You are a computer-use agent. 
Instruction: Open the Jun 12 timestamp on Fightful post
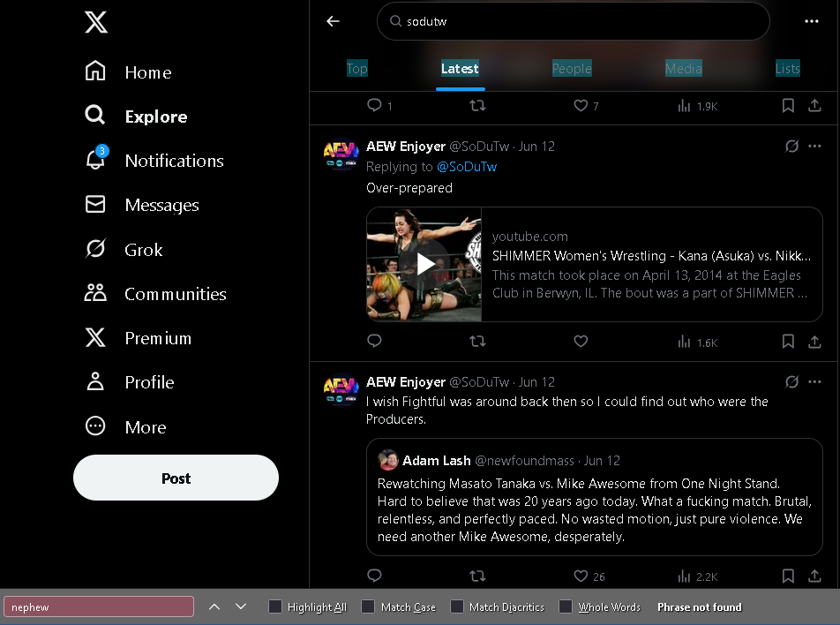coord(536,382)
